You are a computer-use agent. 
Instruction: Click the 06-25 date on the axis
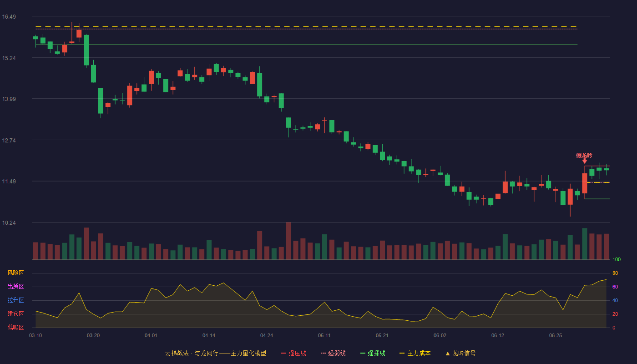point(556,335)
